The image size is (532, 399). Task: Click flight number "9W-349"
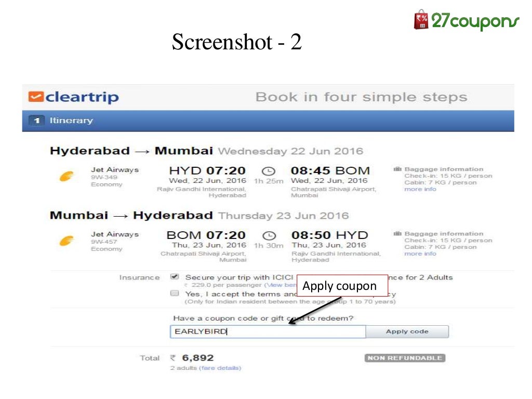(104, 177)
